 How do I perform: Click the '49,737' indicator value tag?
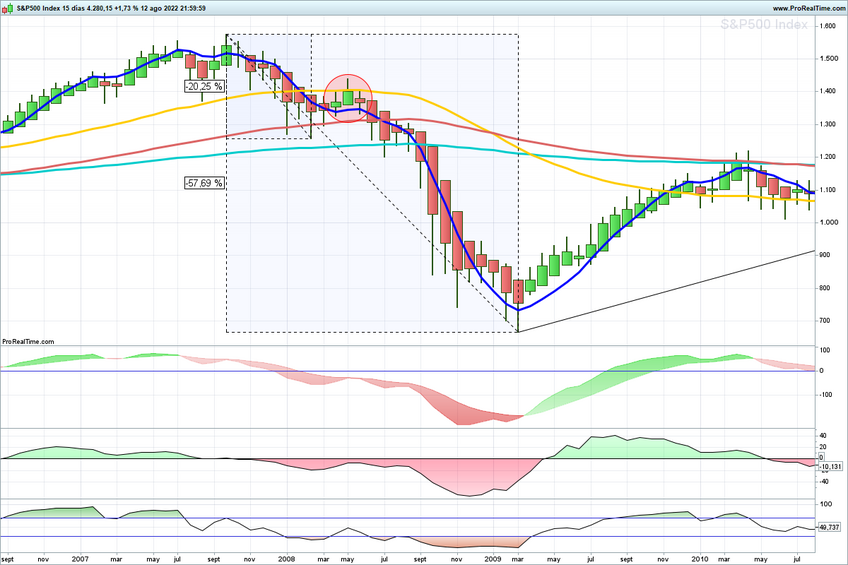830,527
